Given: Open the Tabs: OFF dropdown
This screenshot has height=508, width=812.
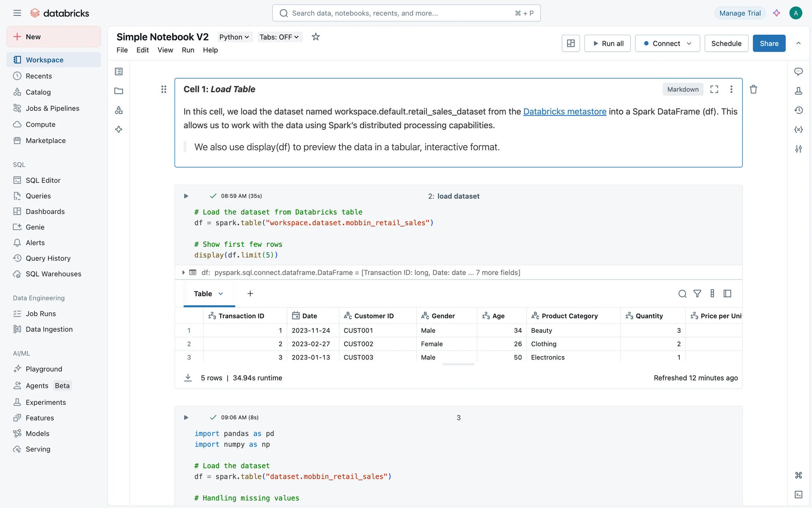Looking at the screenshot, I should [x=279, y=37].
